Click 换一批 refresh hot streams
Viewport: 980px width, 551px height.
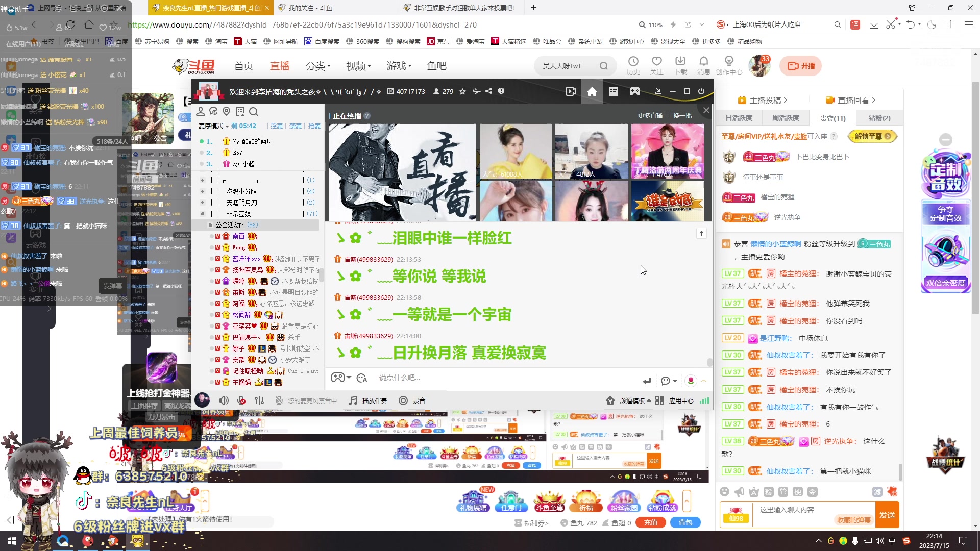(682, 116)
